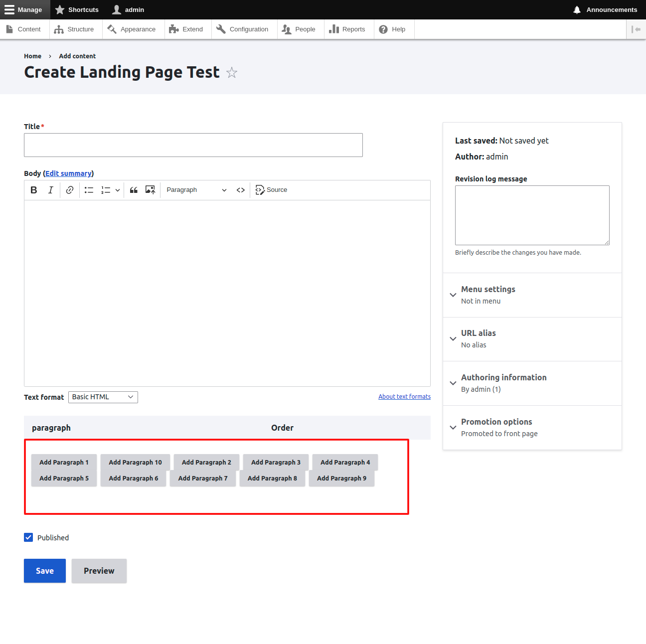Open the About text formats link
The width and height of the screenshot is (646, 644).
pyautogui.click(x=404, y=397)
